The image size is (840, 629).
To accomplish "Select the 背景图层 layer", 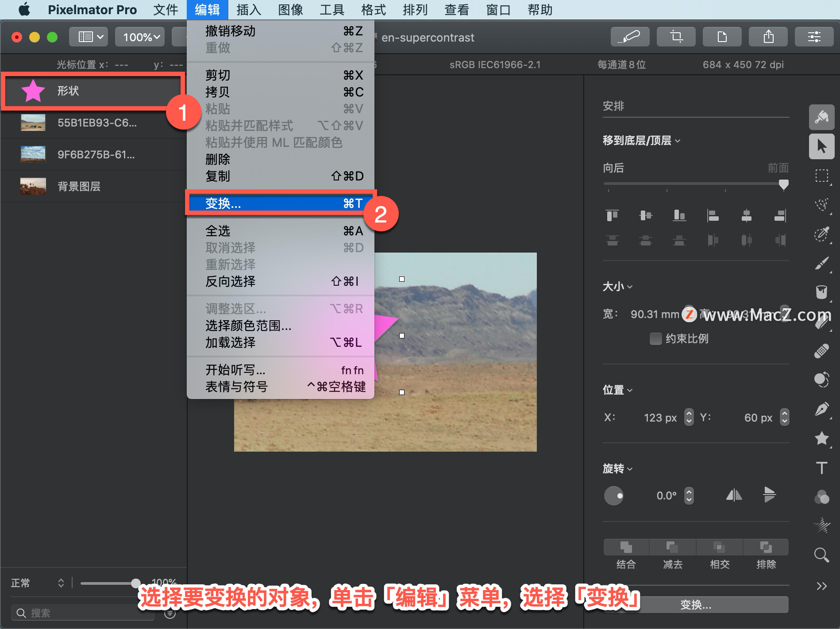I will pyautogui.click(x=93, y=186).
